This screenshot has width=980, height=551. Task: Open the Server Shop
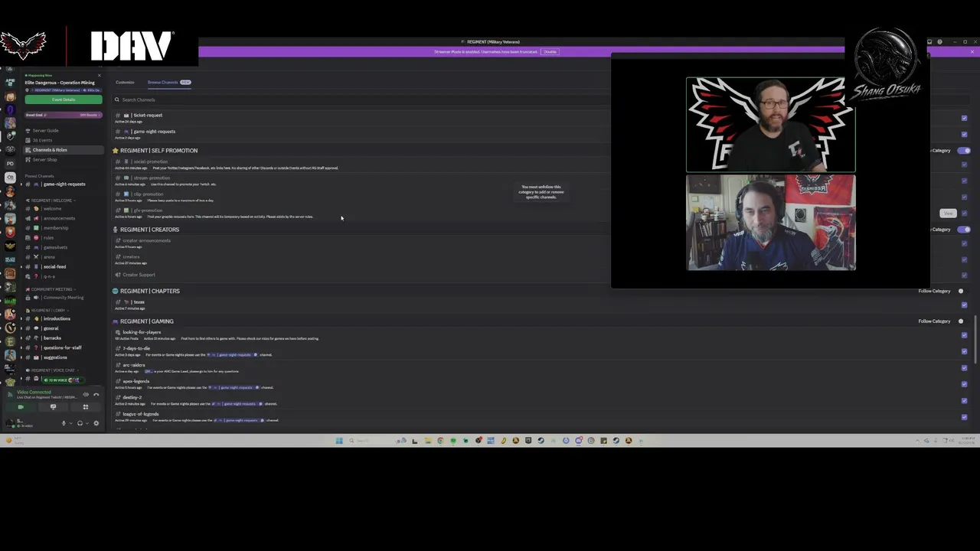pos(44,160)
